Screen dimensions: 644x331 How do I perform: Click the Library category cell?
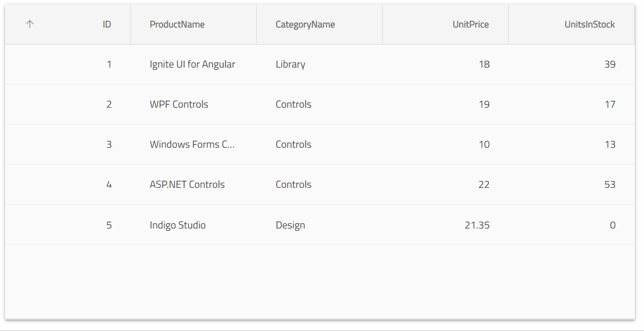pos(290,64)
